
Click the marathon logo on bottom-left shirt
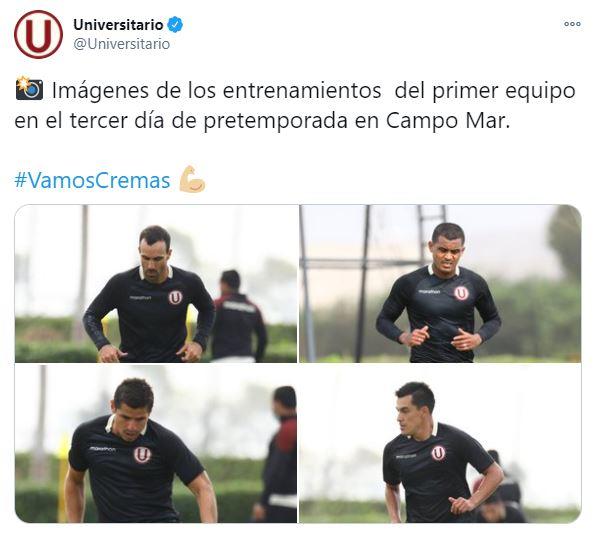[x=103, y=449]
